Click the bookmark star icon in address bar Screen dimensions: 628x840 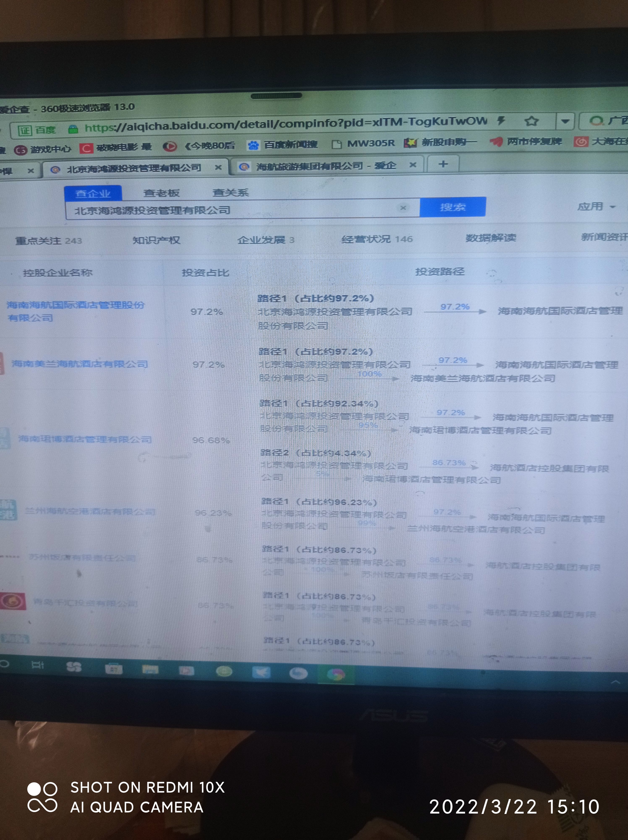click(x=531, y=122)
